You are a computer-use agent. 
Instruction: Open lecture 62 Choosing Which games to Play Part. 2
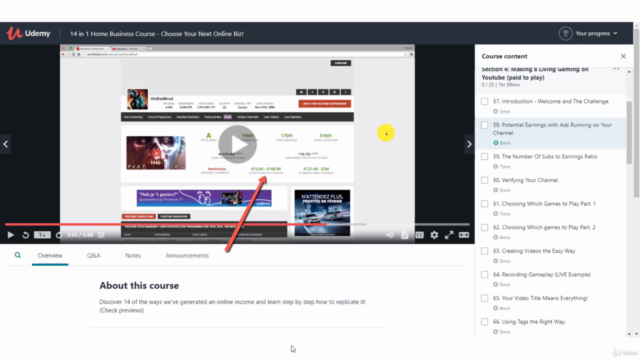click(544, 227)
